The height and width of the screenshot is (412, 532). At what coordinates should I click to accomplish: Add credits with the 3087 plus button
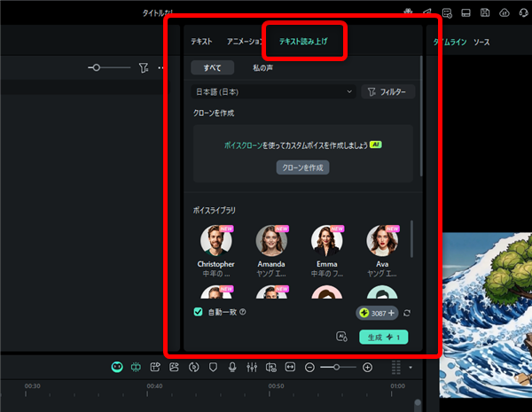click(x=392, y=313)
